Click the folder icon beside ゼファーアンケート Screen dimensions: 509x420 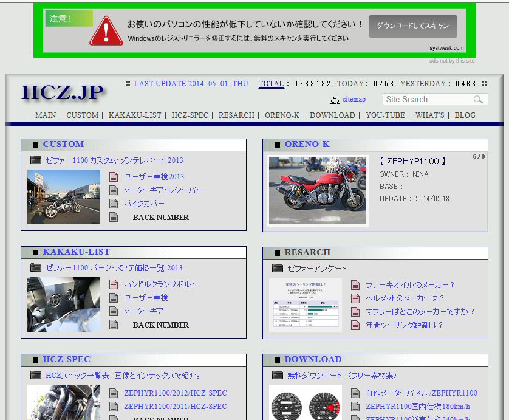pos(278,268)
